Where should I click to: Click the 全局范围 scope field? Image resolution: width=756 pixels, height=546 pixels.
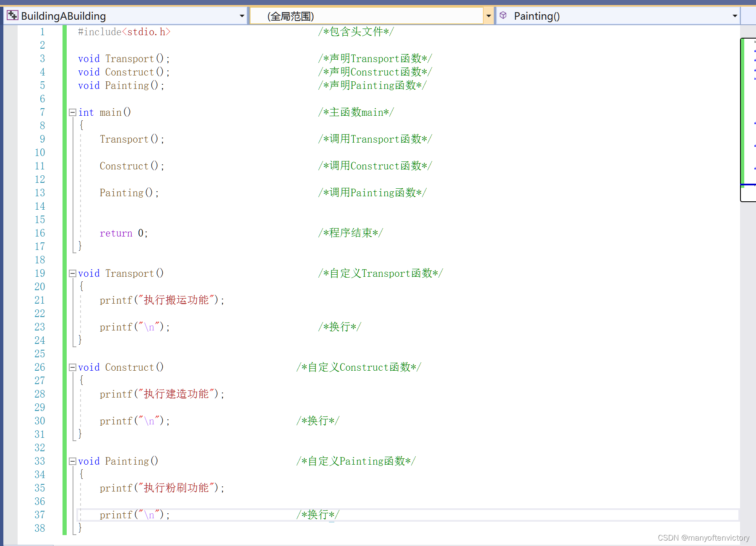[x=367, y=16]
